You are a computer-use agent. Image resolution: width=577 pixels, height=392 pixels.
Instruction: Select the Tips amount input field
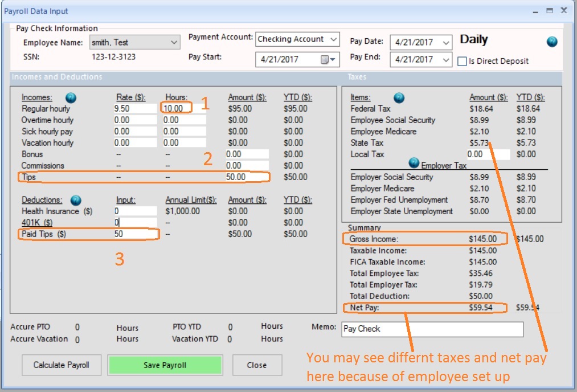245,177
